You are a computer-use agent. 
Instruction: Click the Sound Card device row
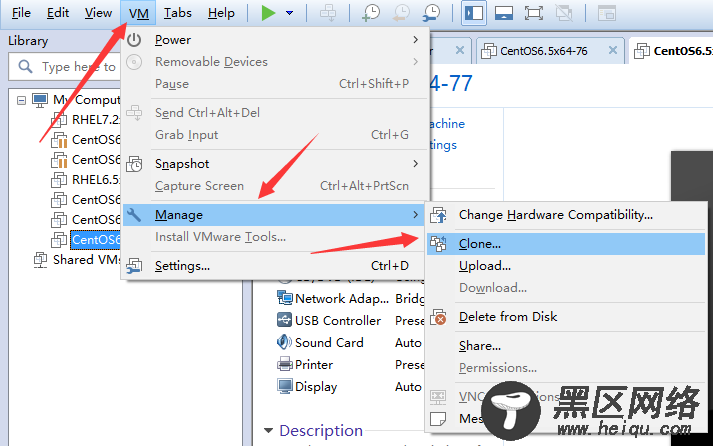350,342
